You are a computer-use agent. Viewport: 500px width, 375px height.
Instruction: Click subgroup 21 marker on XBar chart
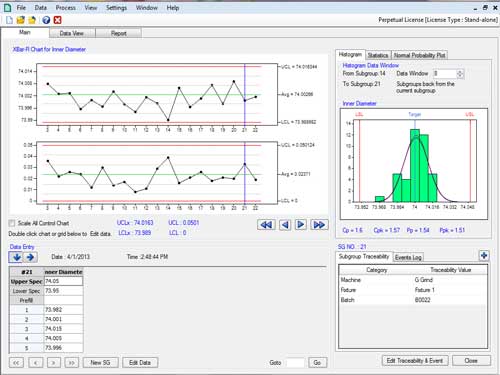click(x=245, y=100)
